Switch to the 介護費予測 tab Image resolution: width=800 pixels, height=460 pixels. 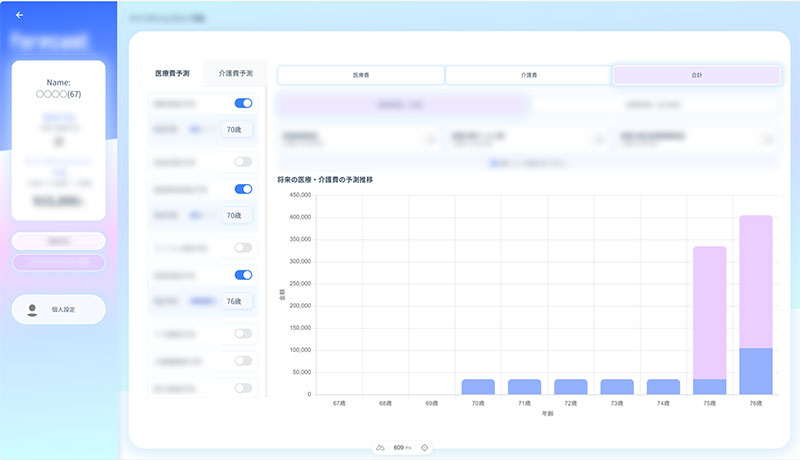point(235,73)
